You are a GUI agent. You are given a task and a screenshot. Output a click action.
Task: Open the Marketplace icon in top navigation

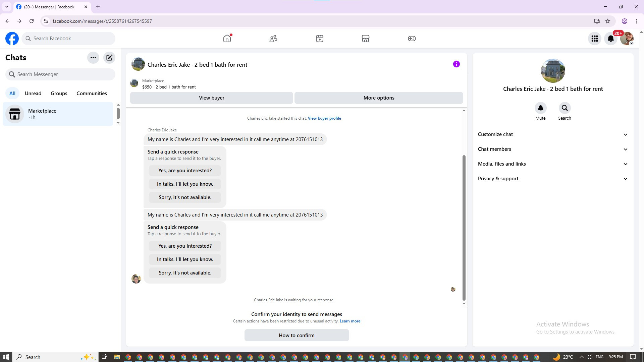366,39
